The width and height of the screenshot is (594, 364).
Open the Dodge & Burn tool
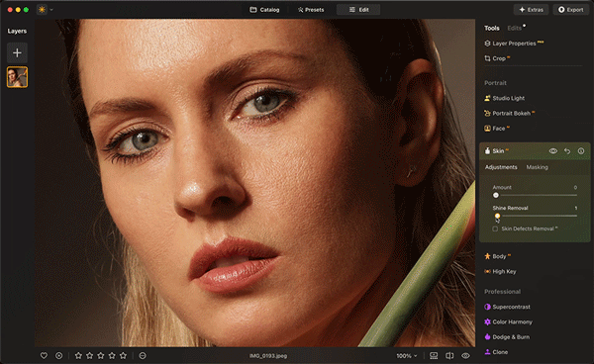pyautogui.click(x=507, y=337)
